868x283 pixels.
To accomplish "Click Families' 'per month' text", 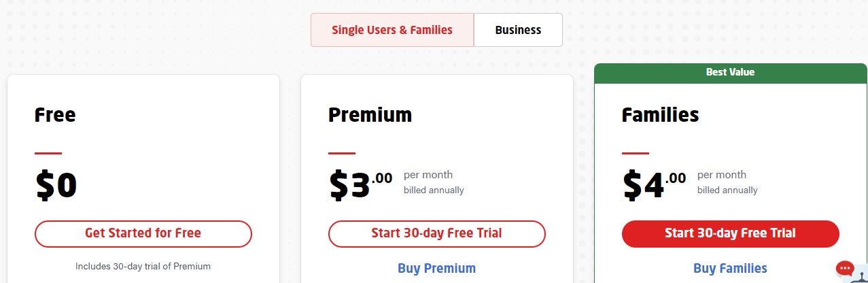I will coord(722,175).
